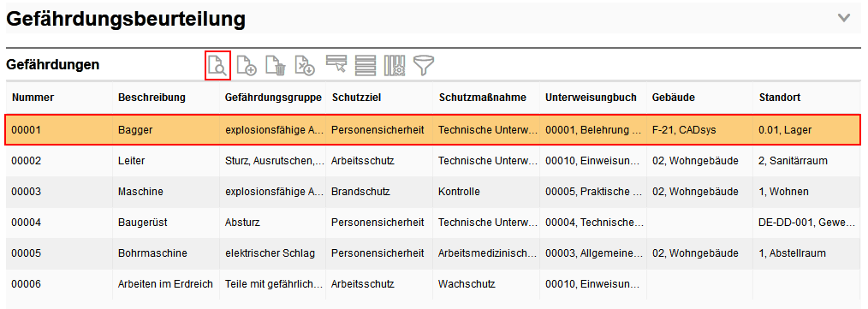Click the Wachschutz cell
The image size is (868, 309).
[x=486, y=284]
